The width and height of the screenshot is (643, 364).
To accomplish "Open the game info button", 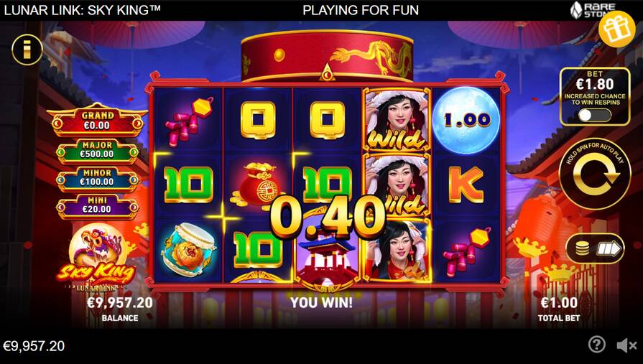I will (x=27, y=50).
